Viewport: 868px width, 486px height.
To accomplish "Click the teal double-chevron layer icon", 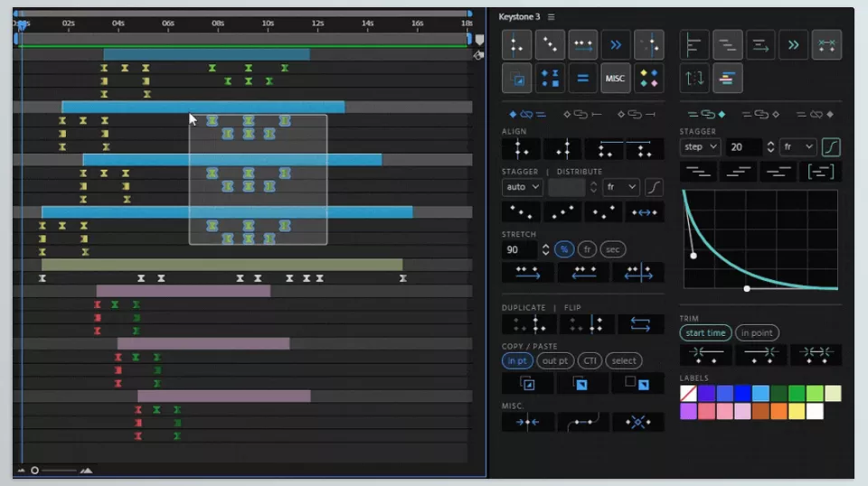I will (793, 45).
